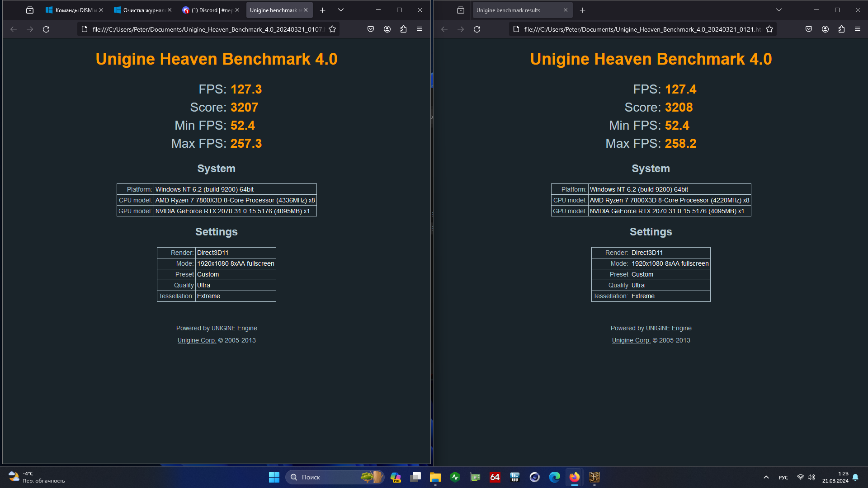This screenshot has height=488, width=868.
Task: Reload the right benchmark results page
Action: tap(477, 29)
